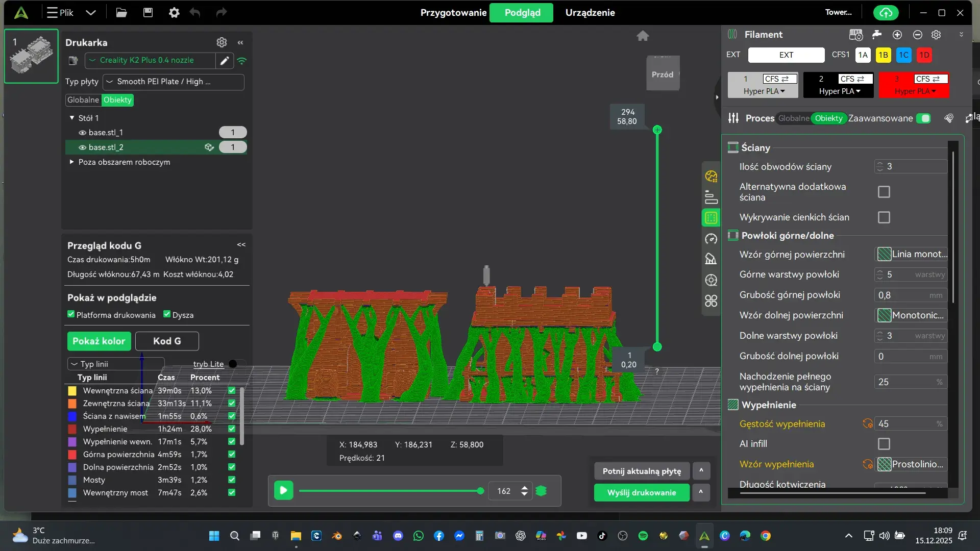Click the edit printer preset pencil icon
Viewport: 980px width, 551px height.
click(x=224, y=61)
